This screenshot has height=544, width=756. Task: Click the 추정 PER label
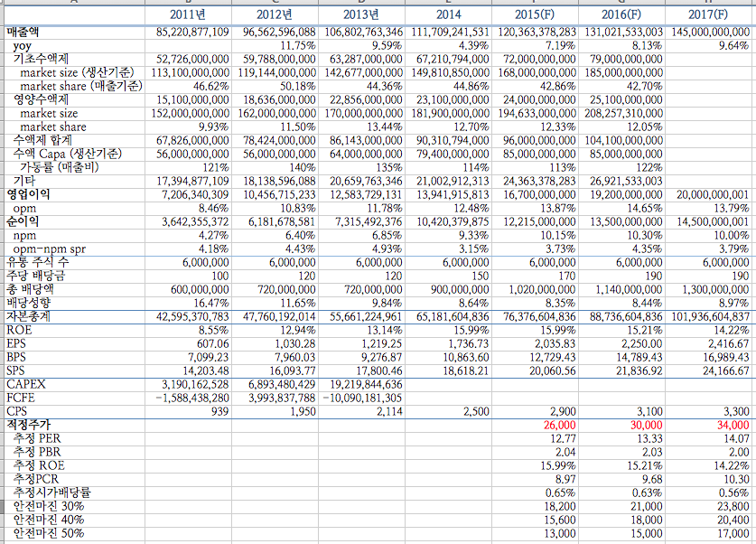pos(37,438)
